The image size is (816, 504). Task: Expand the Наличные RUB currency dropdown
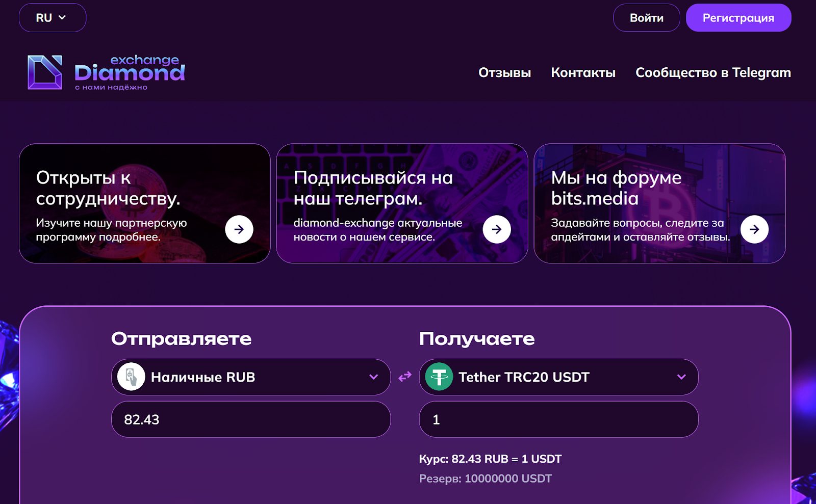(251, 377)
